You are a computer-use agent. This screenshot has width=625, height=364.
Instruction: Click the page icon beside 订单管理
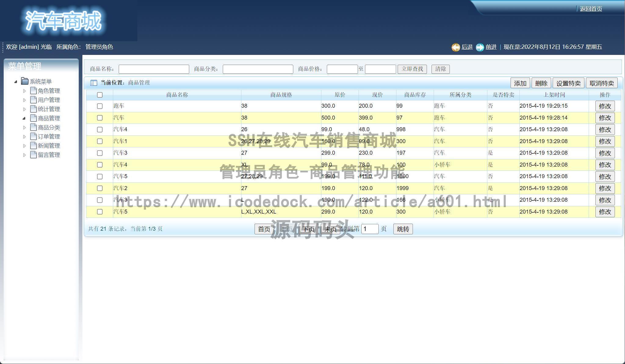pos(33,136)
